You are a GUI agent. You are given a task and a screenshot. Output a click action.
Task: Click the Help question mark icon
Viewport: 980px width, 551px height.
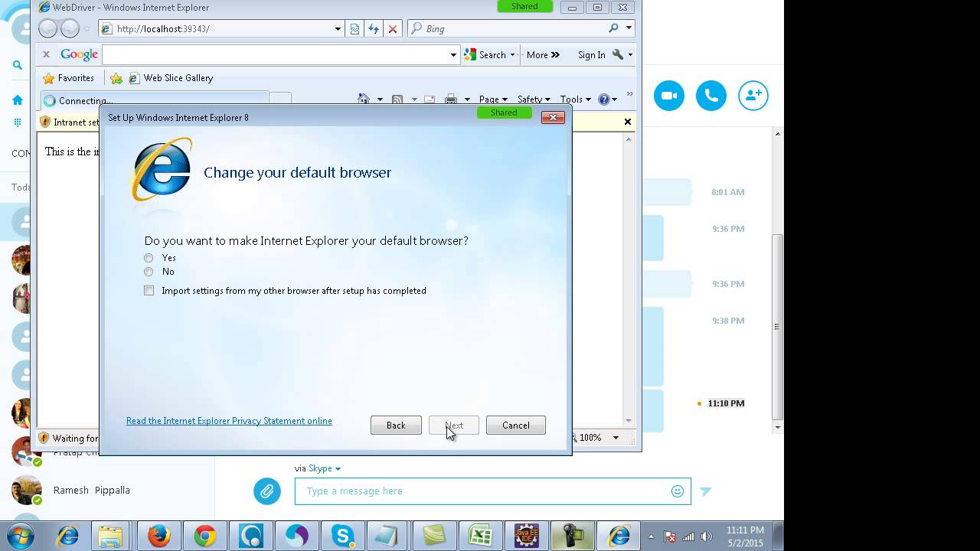(603, 99)
